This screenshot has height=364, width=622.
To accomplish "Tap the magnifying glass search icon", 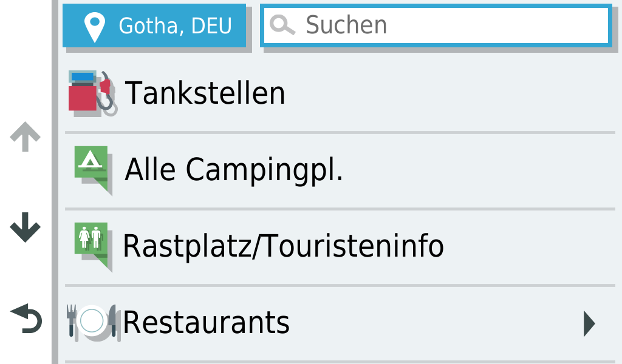I will 282,25.
